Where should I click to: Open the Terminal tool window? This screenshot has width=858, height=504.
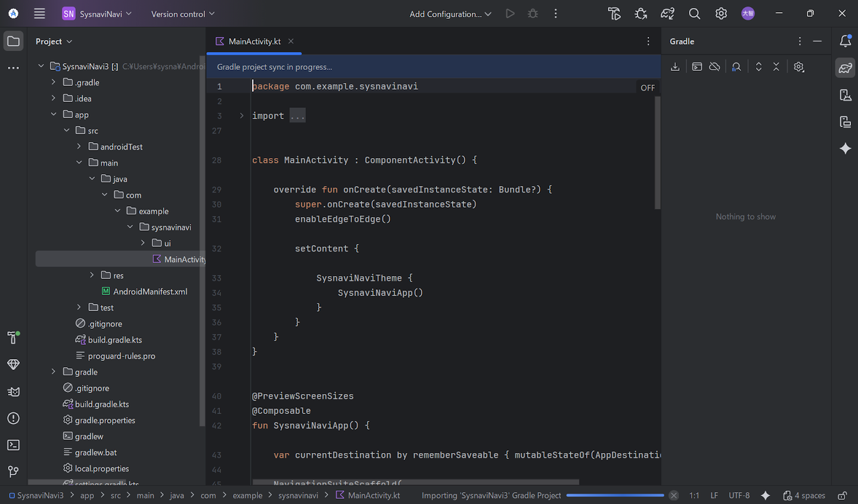[13, 445]
